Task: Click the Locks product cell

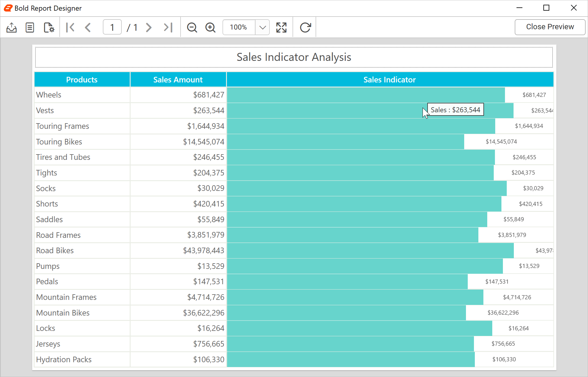Action: coord(82,328)
